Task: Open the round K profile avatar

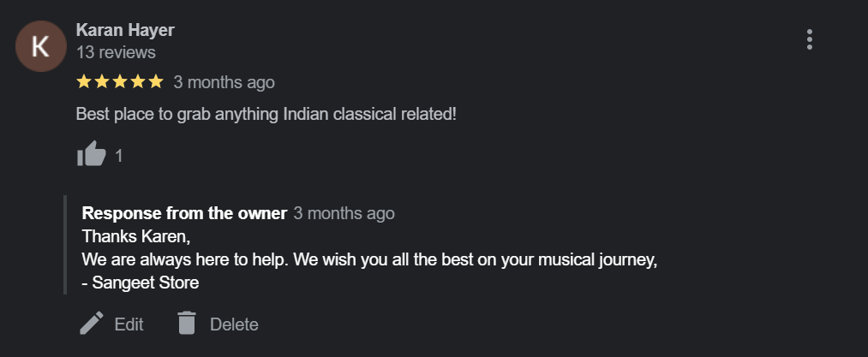Action: pyautogui.click(x=40, y=46)
